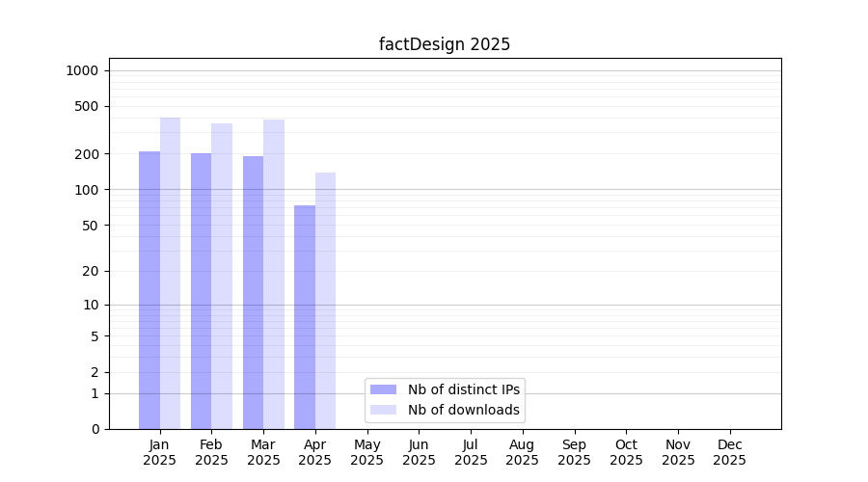The width and height of the screenshot is (868, 482).
Task: Pick the Apr 2025 distinct IPs bar
Action: click(x=305, y=316)
